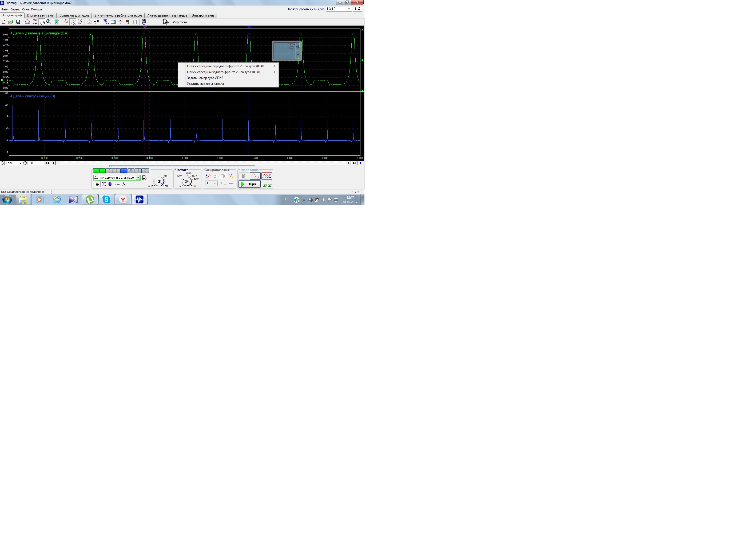This screenshot has height=560, width=747.
Task: Click the horizontal measurement arc tool
Action: click(27, 22)
